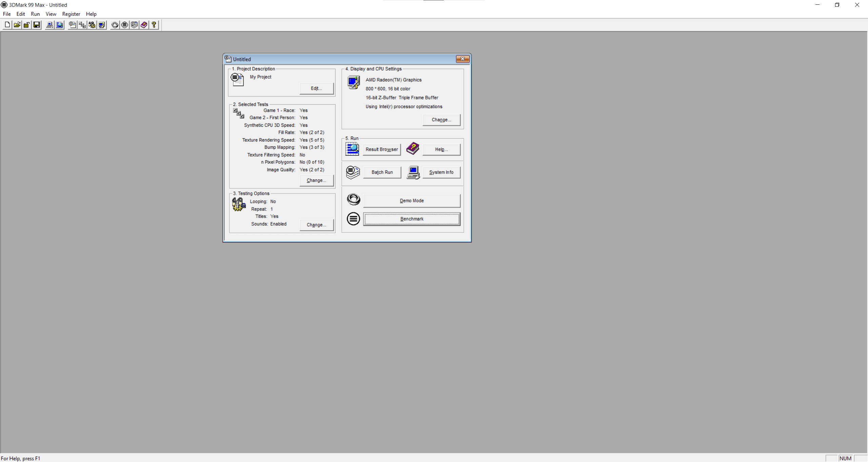Click the Result Browser magnifier icon in Run section

(x=352, y=149)
